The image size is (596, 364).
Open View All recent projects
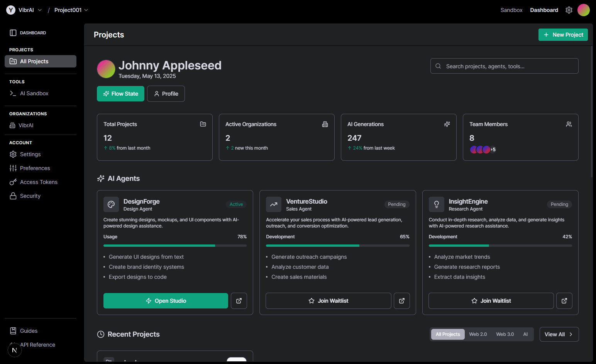(559, 334)
